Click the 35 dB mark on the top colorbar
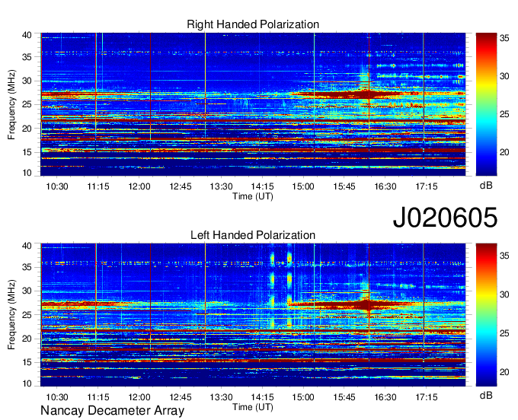 [x=504, y=38]
